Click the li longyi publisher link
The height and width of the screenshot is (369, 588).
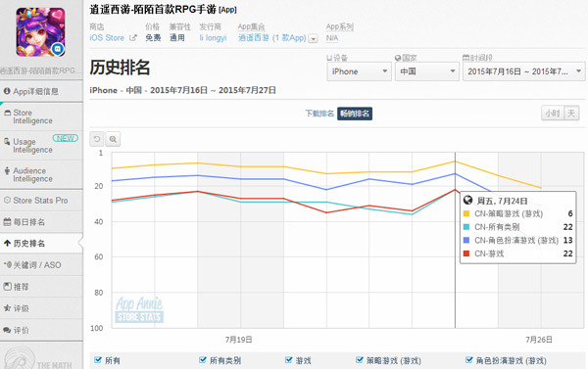[x=213, y=38]
